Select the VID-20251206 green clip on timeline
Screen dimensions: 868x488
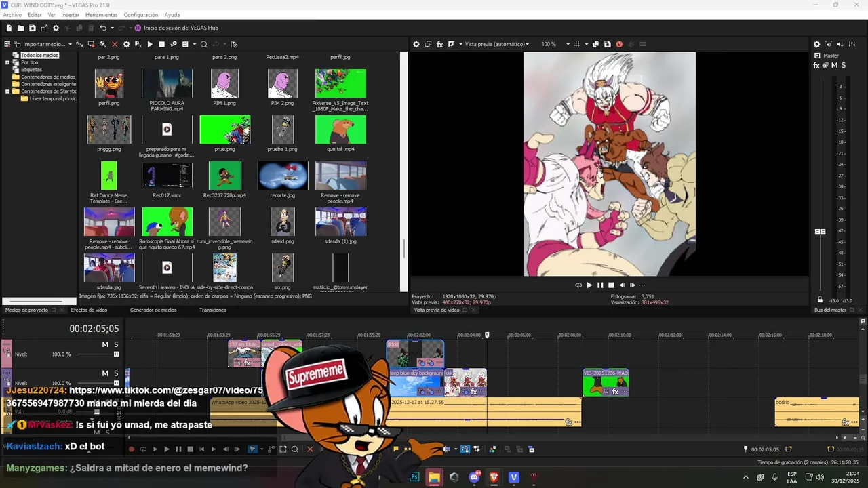coord(606,382)
